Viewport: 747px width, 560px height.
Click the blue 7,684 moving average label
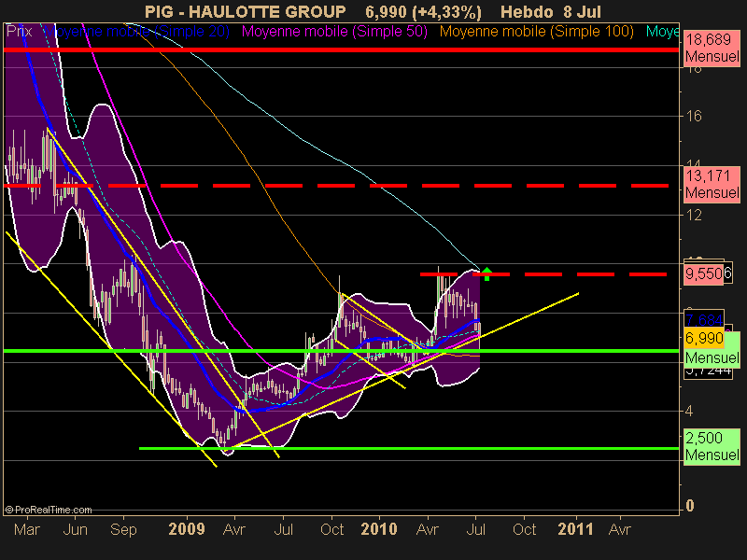(x=704, y=319)
